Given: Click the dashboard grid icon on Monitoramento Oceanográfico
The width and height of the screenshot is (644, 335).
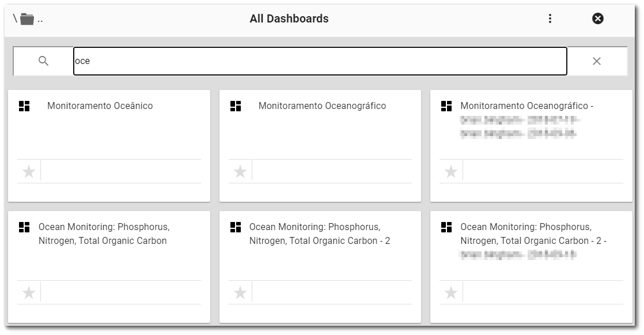Looking at the screenshot, I should click(x=236, y=106).
